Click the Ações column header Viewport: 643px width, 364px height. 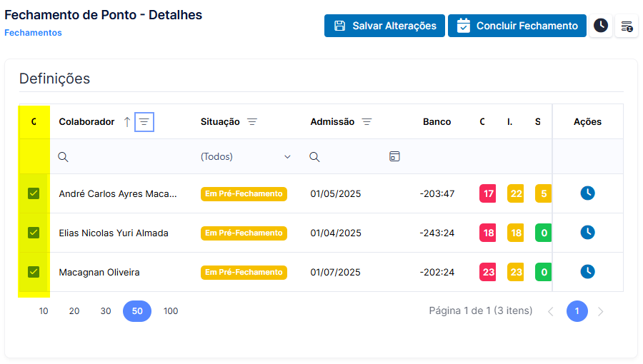tap(588, 122)
